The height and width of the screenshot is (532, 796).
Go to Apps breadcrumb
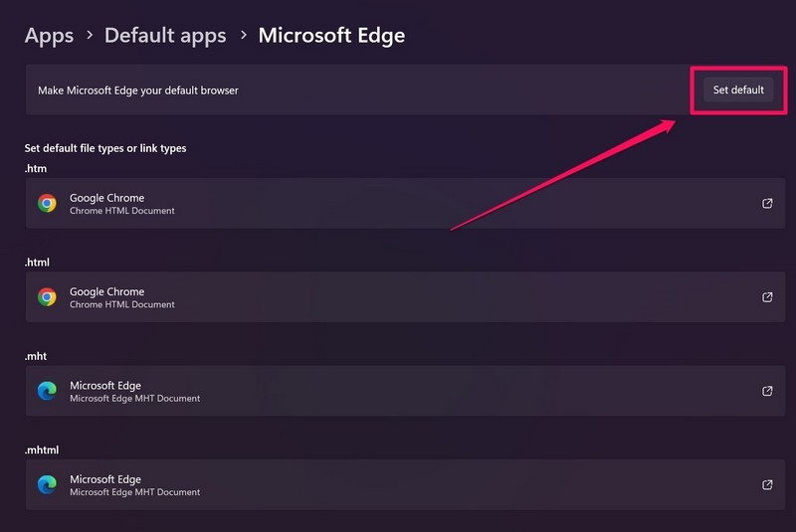(49, 36)
